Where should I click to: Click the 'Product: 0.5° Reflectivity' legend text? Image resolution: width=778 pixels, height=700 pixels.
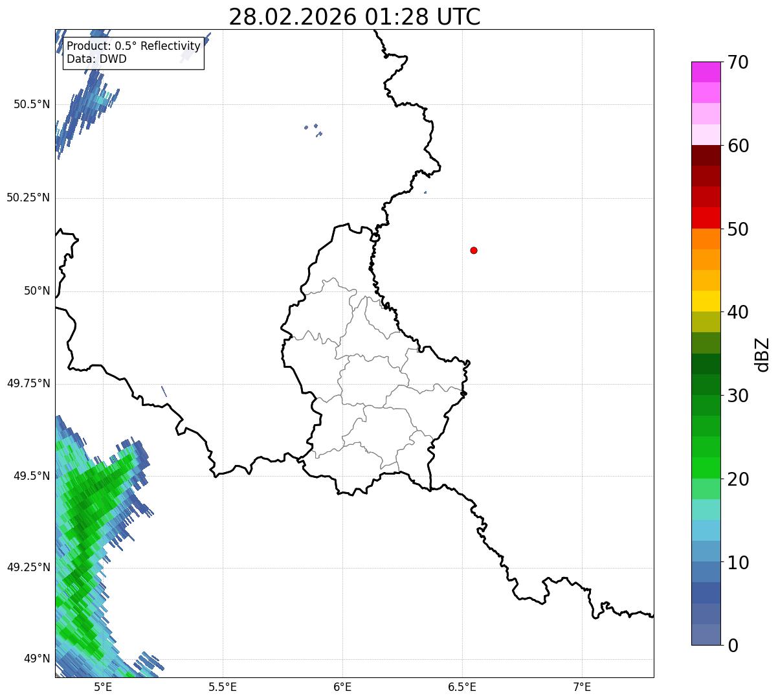[x=133, y=47]
